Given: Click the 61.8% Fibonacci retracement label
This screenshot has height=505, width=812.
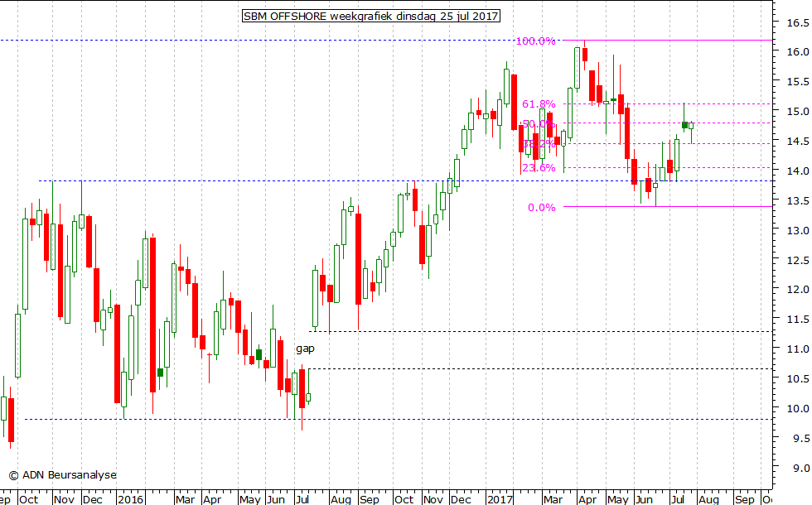Looking at the screenshot, I should [539, 104].
